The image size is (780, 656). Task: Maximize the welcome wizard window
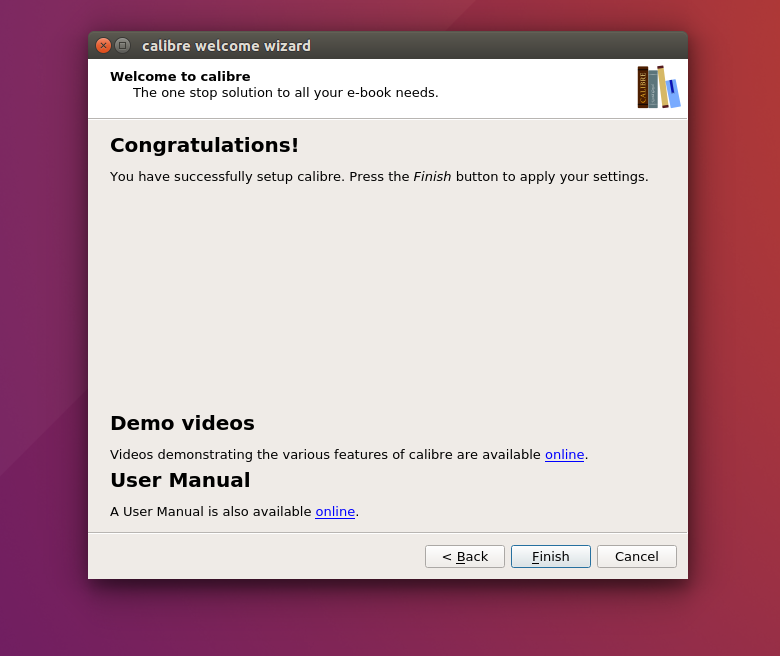pyautogui.click(x=122, y=46)
